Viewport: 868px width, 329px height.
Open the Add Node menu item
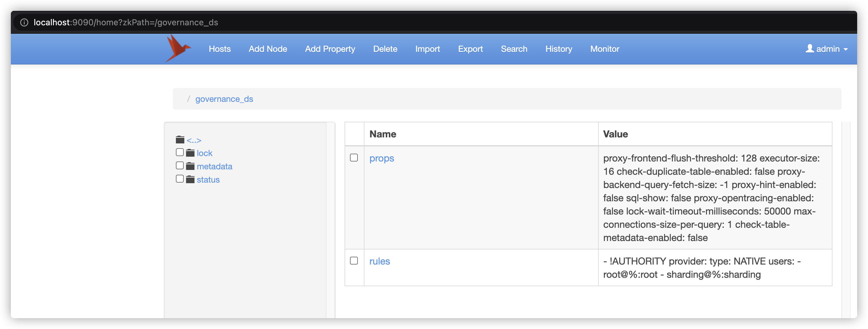click(x=267, y=49)
